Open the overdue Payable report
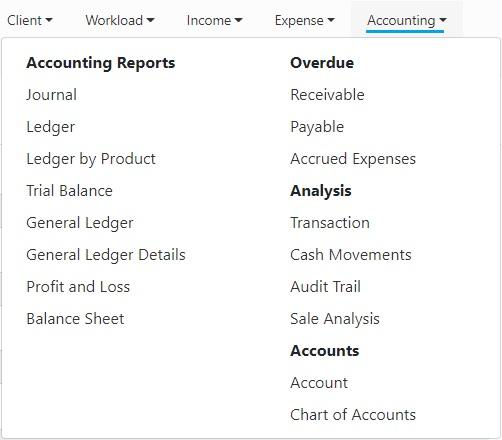 (317, 127)
